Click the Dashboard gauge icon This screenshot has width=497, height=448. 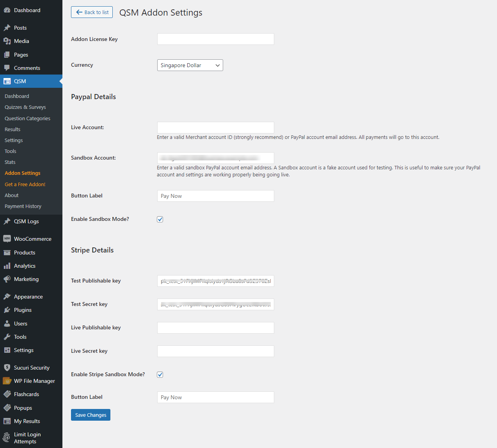tap(7, 10)
